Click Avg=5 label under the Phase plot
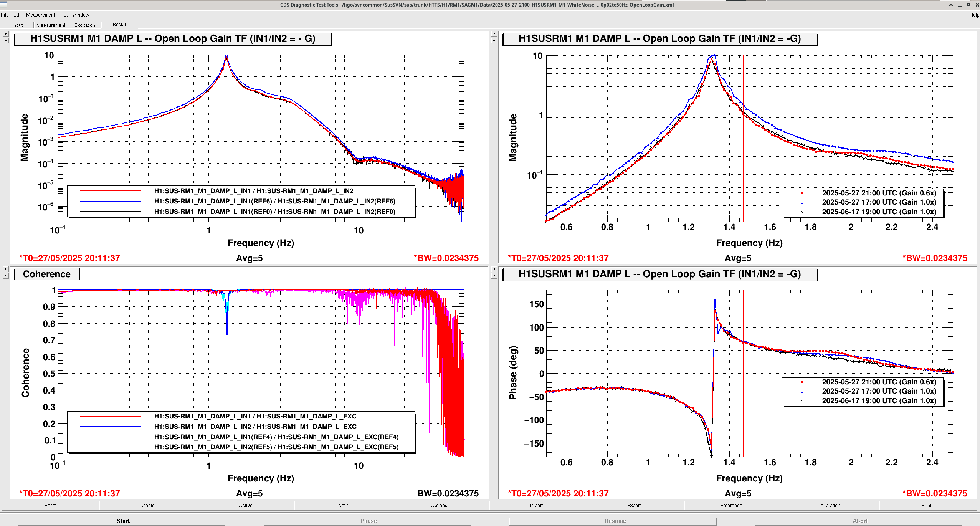 738,493
